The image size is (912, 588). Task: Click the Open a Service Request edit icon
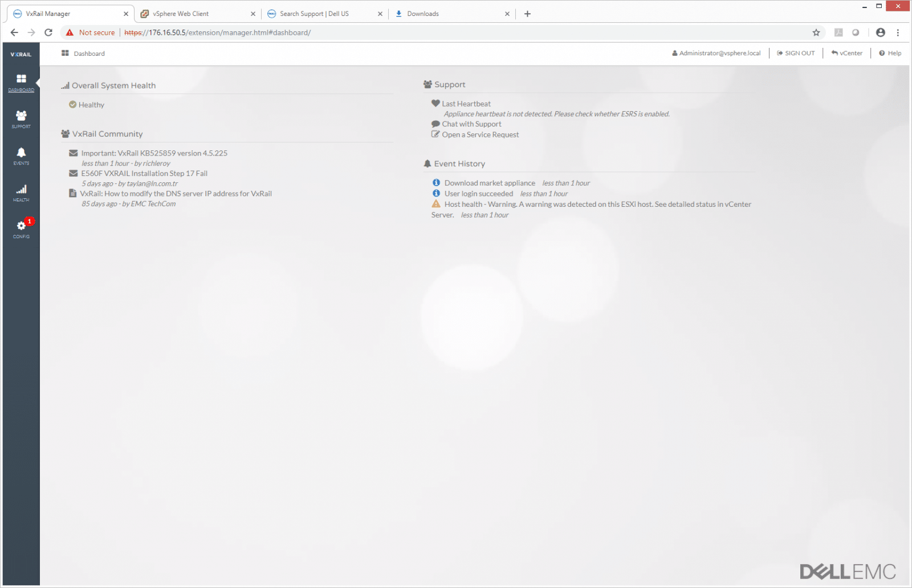point(435,134)
